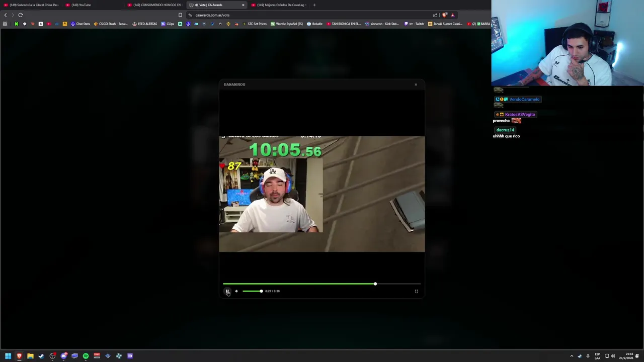Open the FEED ALERTAS bookmark
This screenshot has height=362, width=644.
point(145,24)
